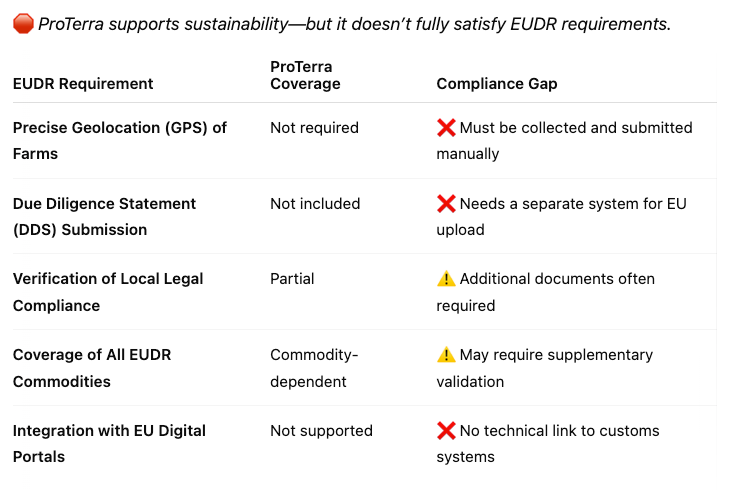729x490 pixels.
Task: Click the Not supported coverage cell
Action: pos(321,430)
